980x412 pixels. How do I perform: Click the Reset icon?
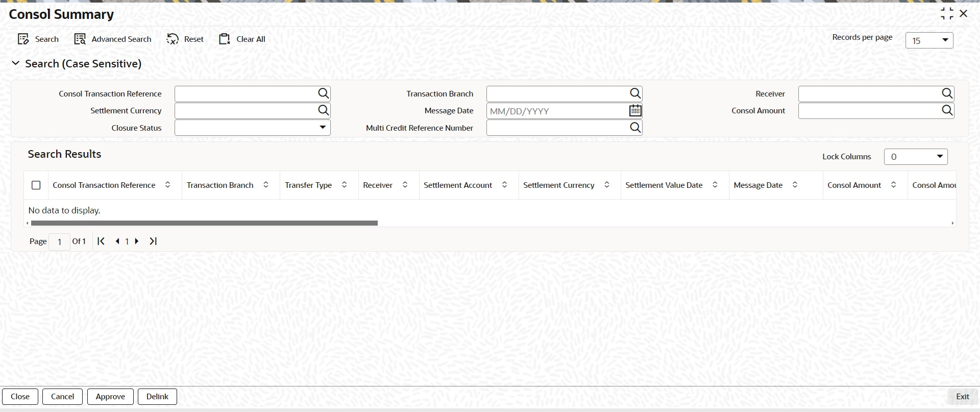(173, 39)
